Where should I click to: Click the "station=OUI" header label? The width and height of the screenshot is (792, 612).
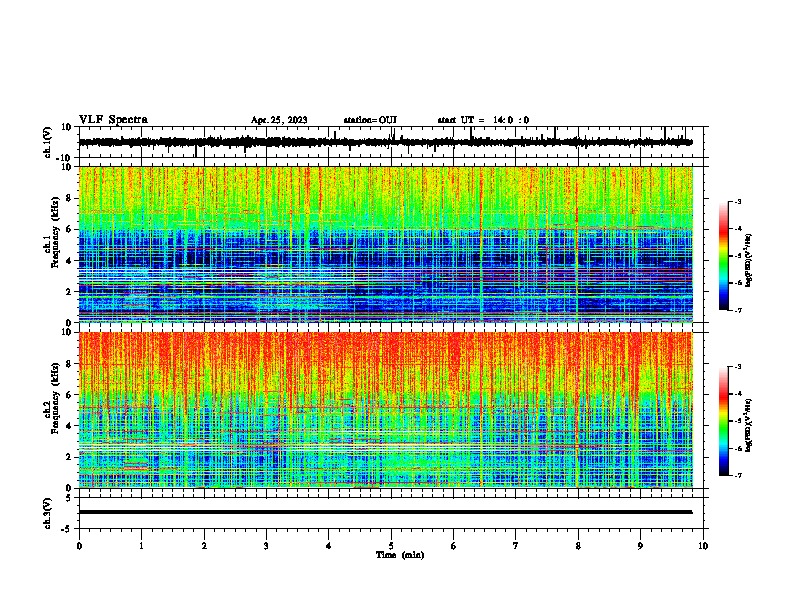pos(370,120)
